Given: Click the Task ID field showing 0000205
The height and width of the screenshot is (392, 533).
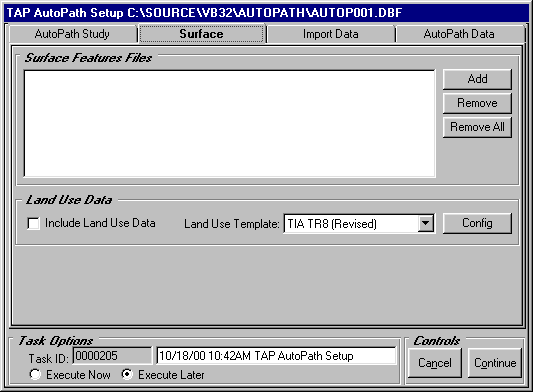Looking at the screenshot, I should (112, 356).
